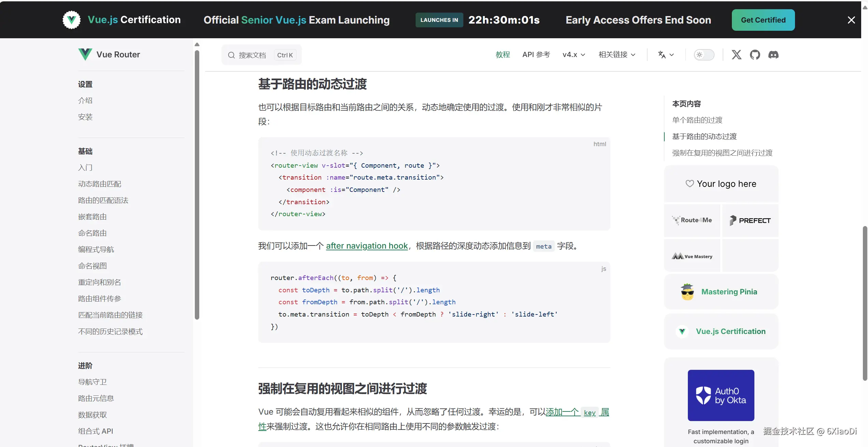Click the Vue.js Certification banner badge logo
The width and height of the screenshot is (868, 447).
(x=72, y=20)
